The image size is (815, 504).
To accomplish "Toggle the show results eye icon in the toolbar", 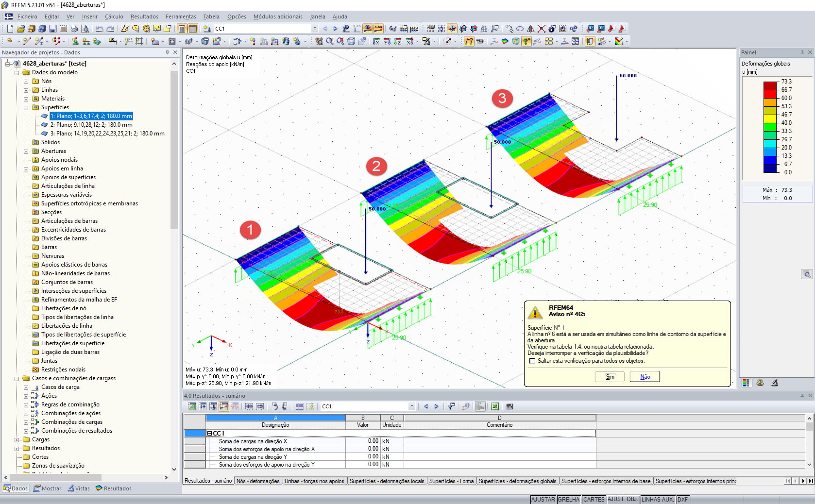I will click(368, 29).
